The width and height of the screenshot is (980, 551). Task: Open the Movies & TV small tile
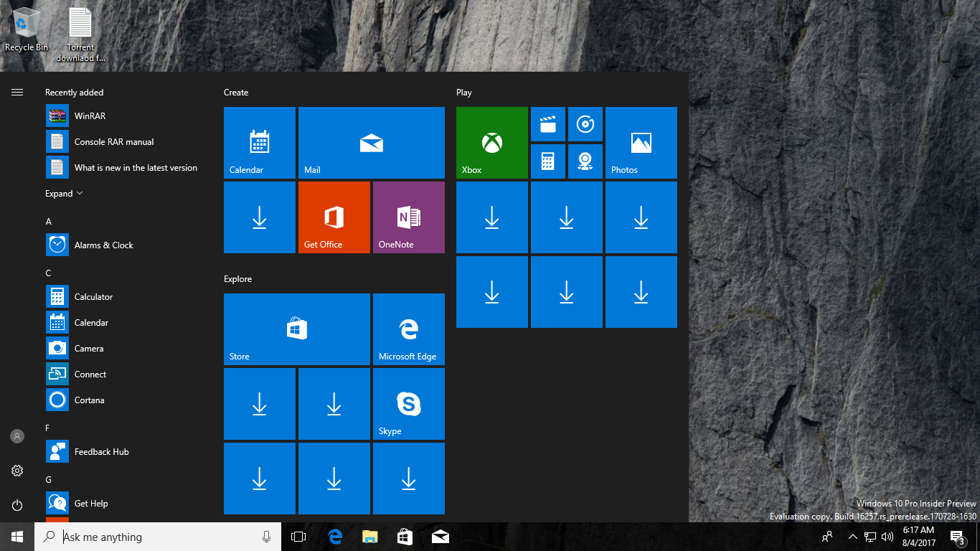point(548,124)
